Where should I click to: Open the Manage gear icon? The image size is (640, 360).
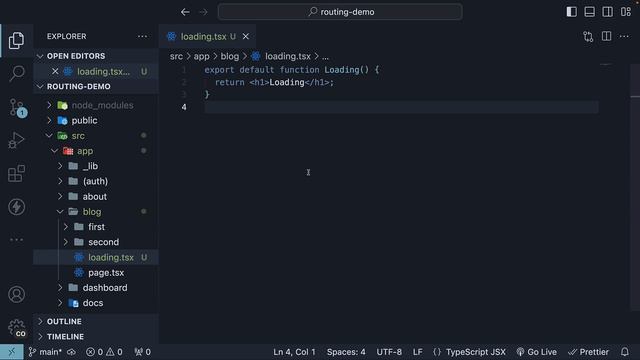tap(16, 328)
